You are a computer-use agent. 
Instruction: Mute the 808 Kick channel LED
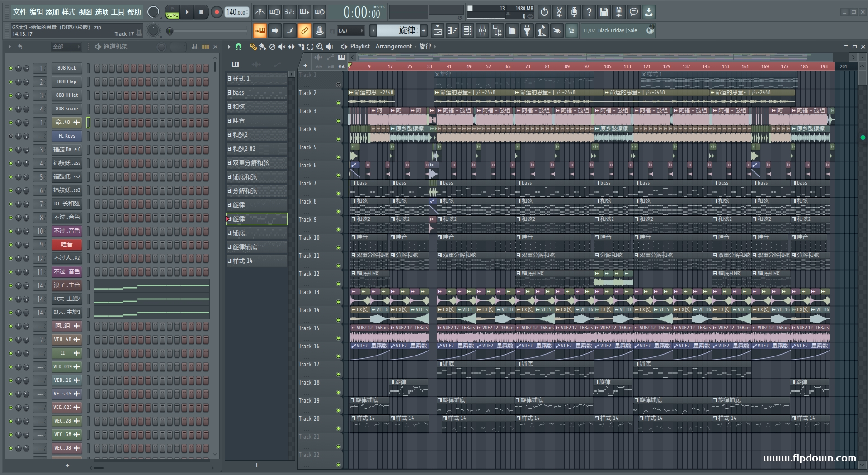[11, 68]
